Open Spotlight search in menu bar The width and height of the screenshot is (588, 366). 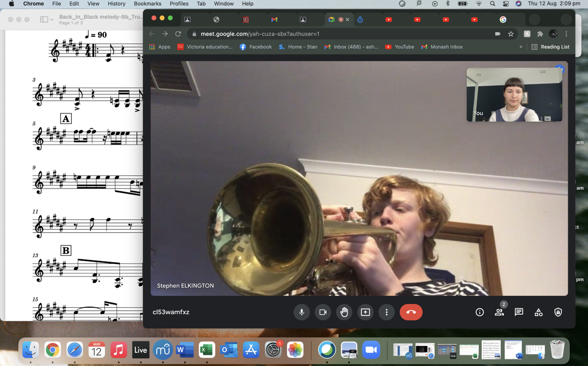point(492,3)
